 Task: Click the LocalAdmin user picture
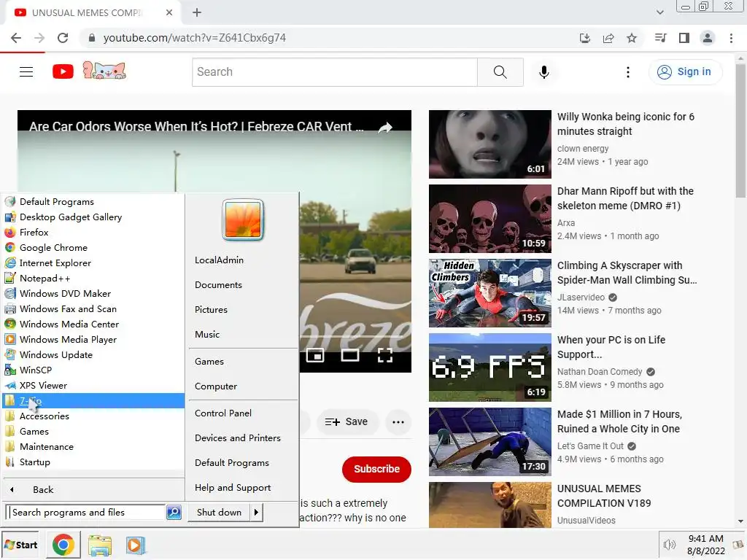pos(243,220)
